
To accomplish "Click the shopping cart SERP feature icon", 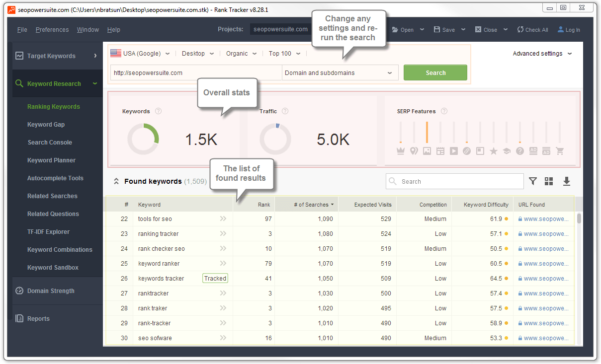I will point(560,151).
